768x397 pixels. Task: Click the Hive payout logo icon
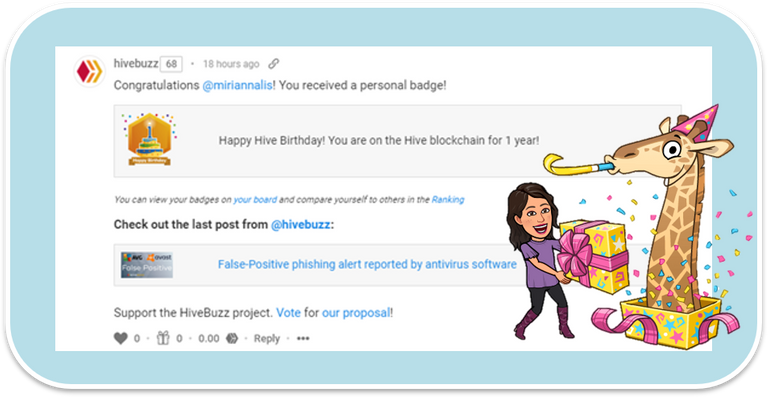tap(232, 338)
